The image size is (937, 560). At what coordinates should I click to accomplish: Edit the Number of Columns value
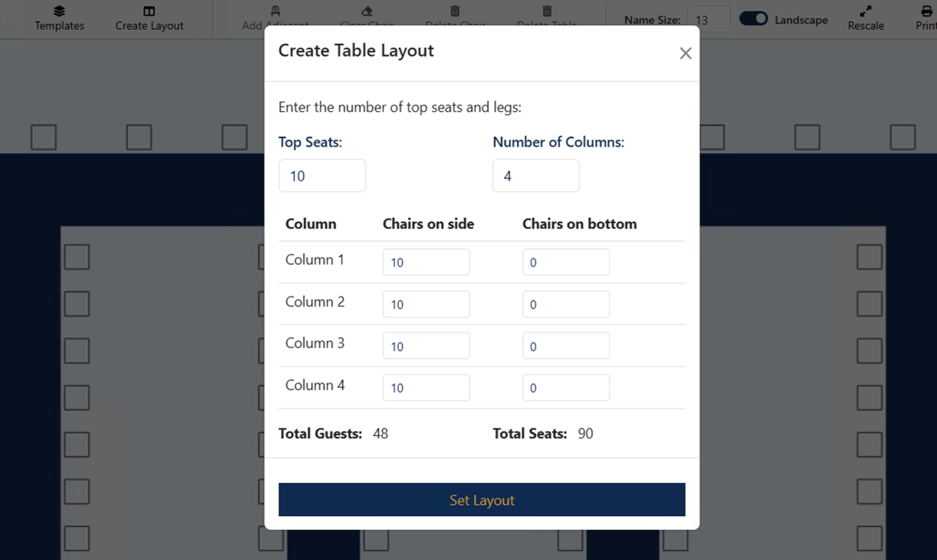pyautogui.click(x=536, y=175)
